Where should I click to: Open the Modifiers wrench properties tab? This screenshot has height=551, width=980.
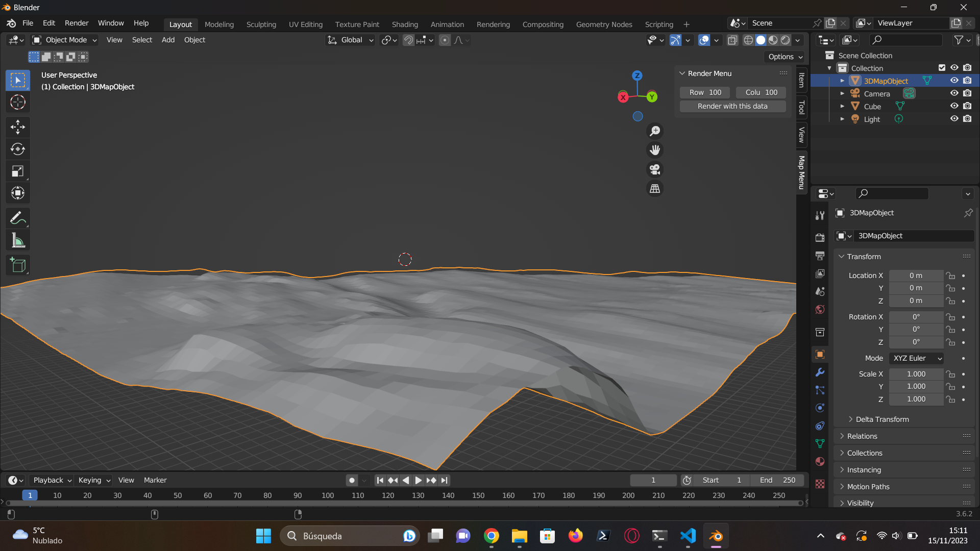(820, 372)
